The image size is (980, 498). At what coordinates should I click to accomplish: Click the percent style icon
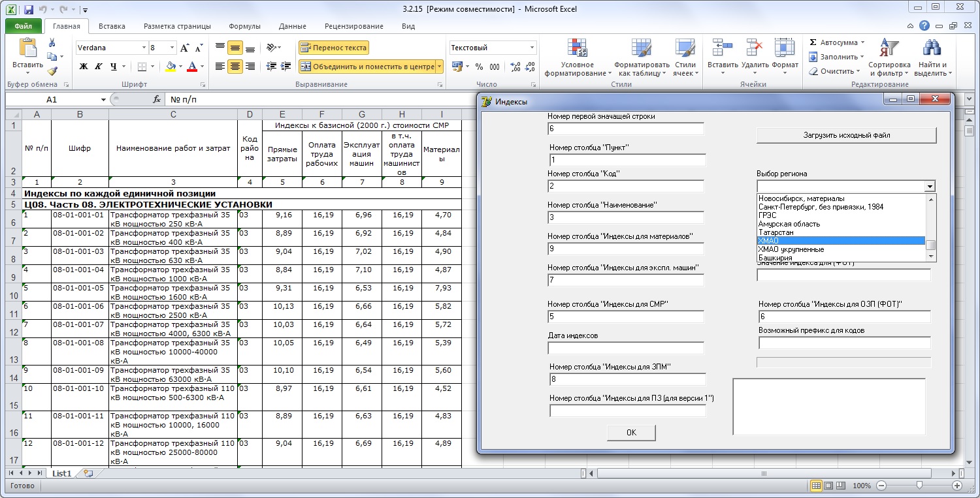(x=479, y=67)
